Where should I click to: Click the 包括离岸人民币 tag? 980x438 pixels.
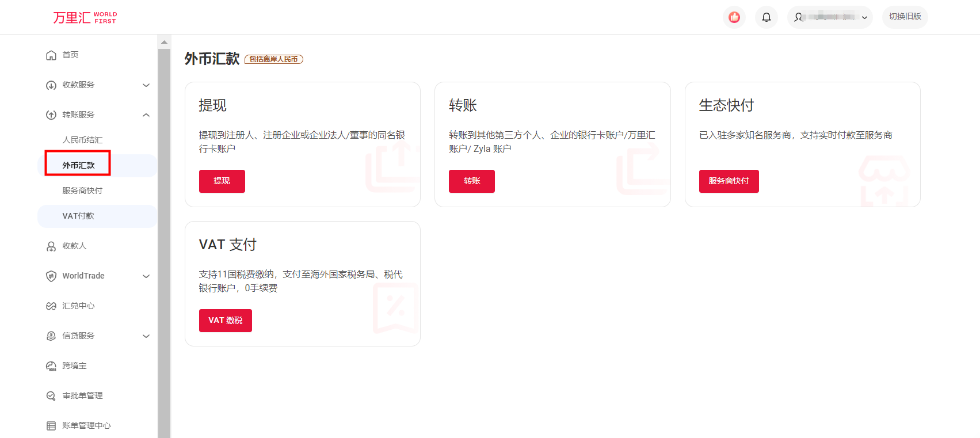pos(274,59)
